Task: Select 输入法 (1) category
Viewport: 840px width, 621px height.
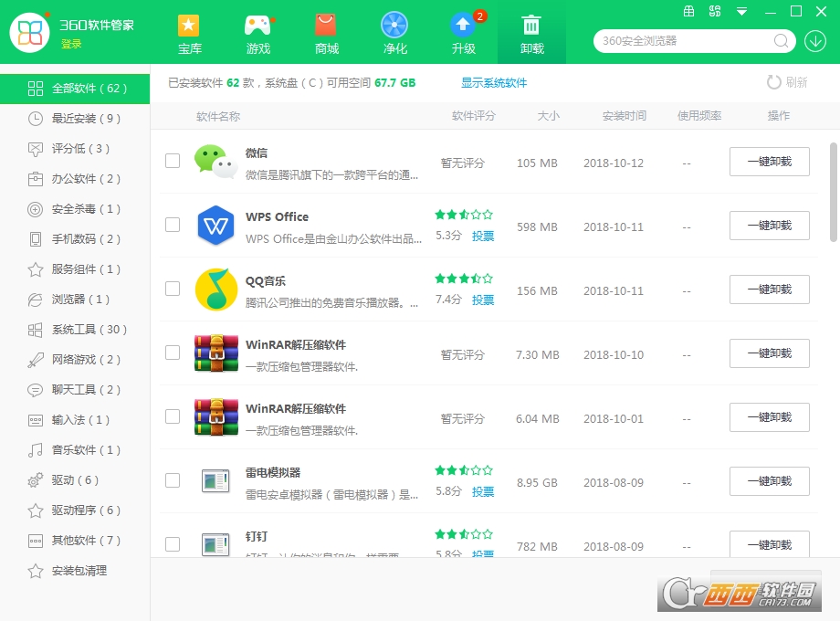Action: point(75,419)
